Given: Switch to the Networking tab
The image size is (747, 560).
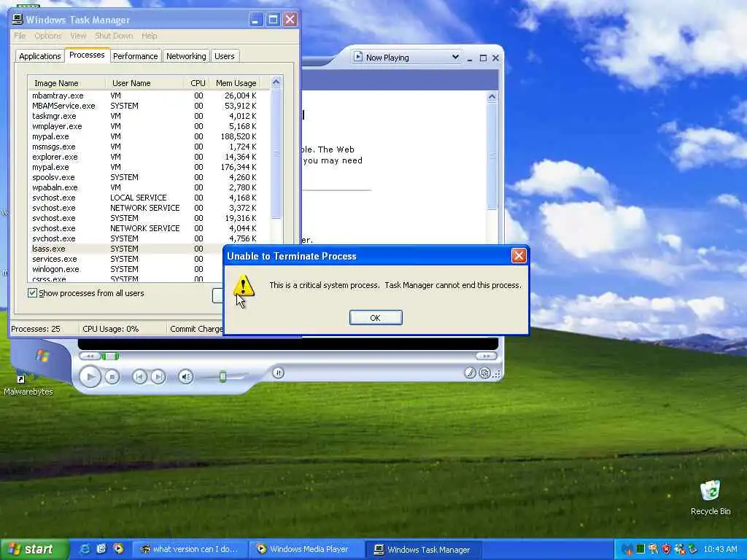Looking at the screenshot, I should coord(186,56).
